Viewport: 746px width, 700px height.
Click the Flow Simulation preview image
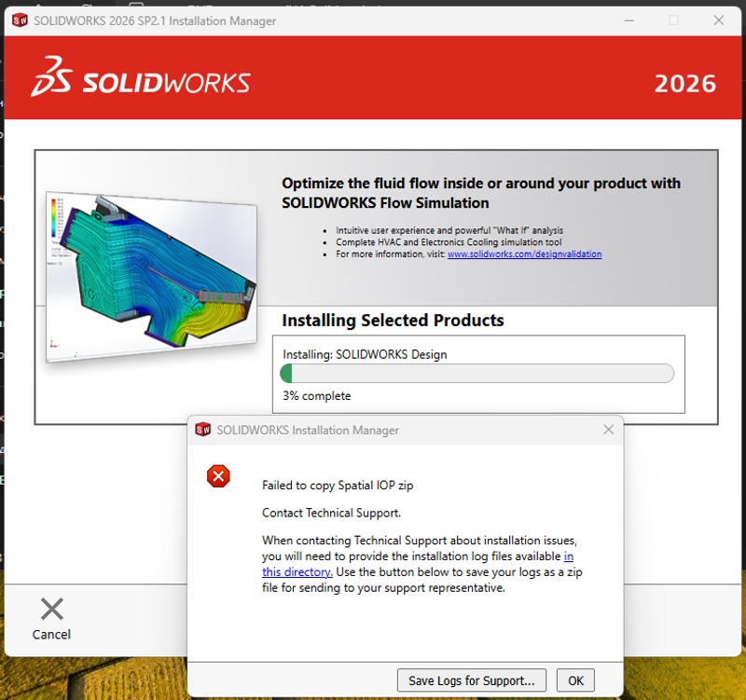tap(151, 277)
